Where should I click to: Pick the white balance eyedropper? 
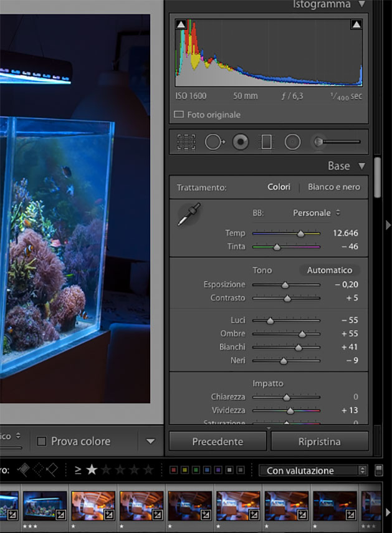click(189, 214)
